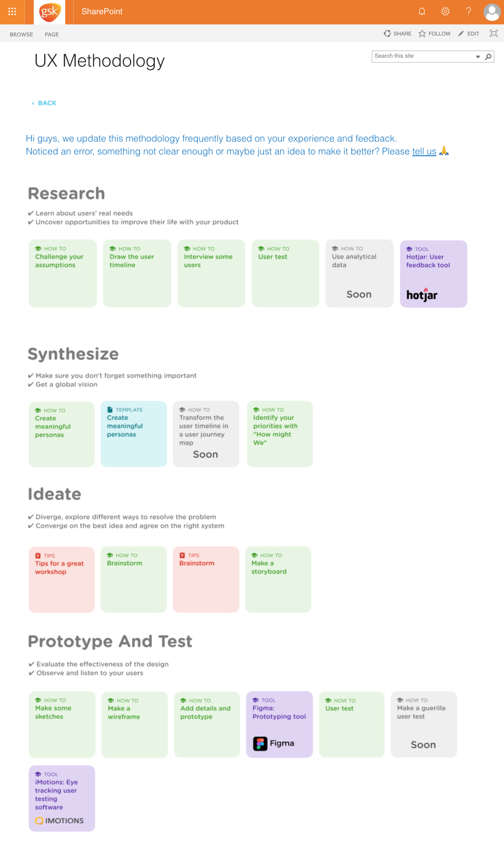
Task: Click the EDIT page button
Action: point(469,34)
